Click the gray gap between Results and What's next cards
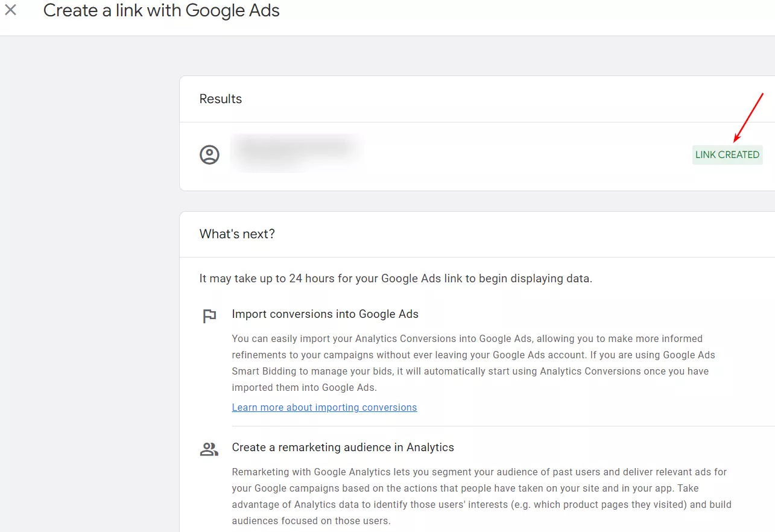 point(476,201)
